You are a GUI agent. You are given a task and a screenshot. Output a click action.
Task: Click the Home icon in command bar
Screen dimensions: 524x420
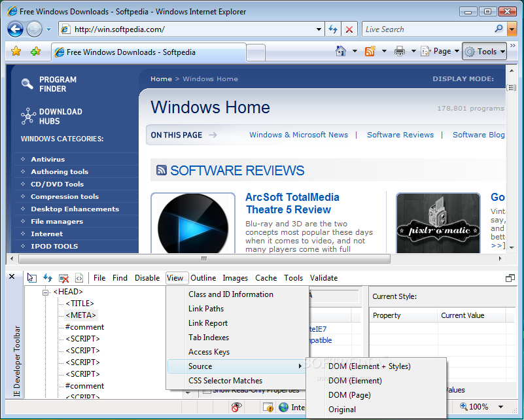341,51
